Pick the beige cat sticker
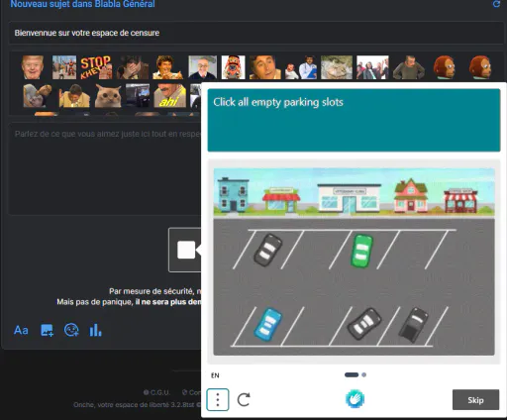Viewport: 507px width, 420px height. coord(108,95)
